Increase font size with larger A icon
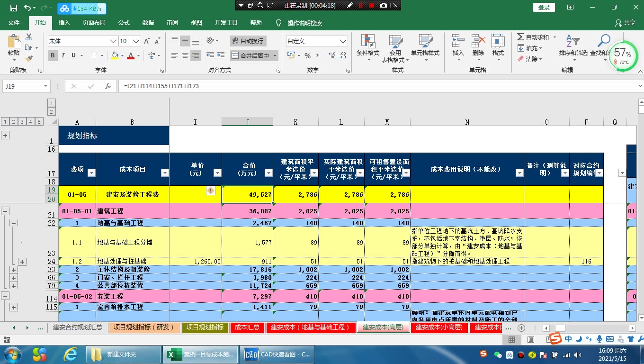 click(x=147, y=41)
